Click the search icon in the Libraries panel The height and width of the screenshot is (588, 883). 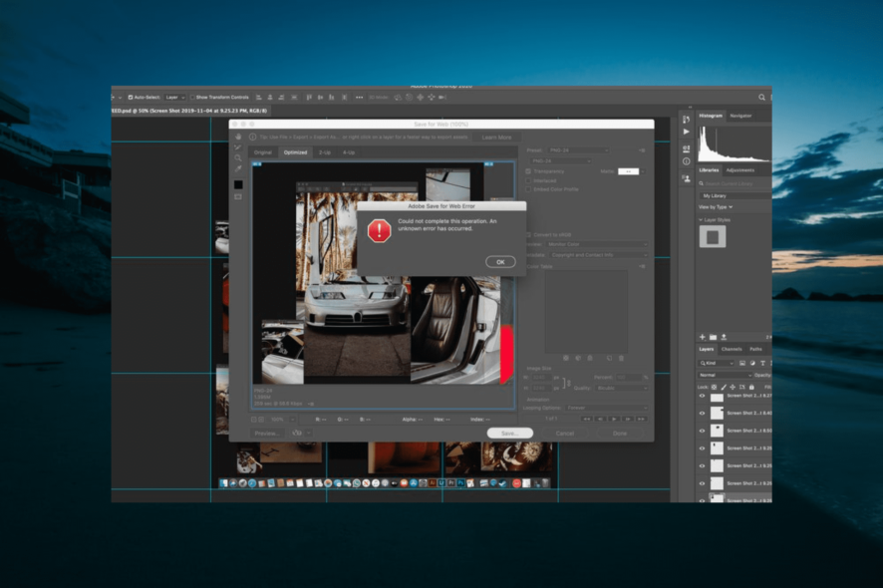(x=702, y=182)
